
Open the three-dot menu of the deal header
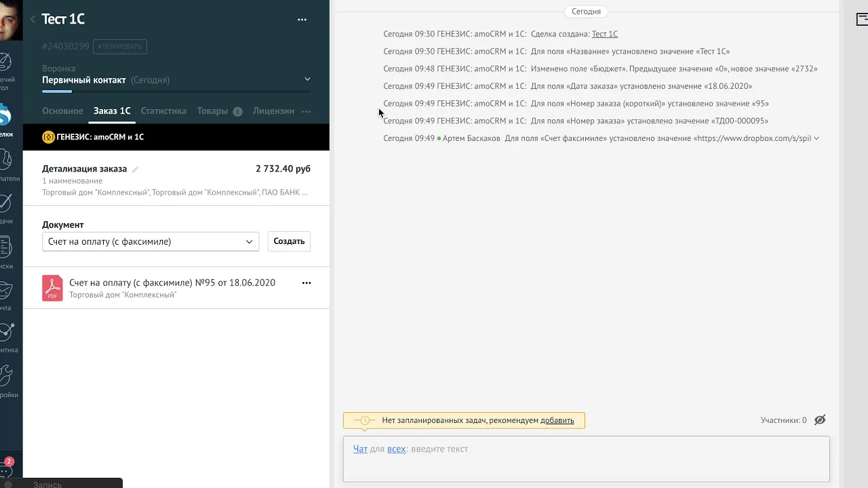pyautogui.click(x=302, y=20)
